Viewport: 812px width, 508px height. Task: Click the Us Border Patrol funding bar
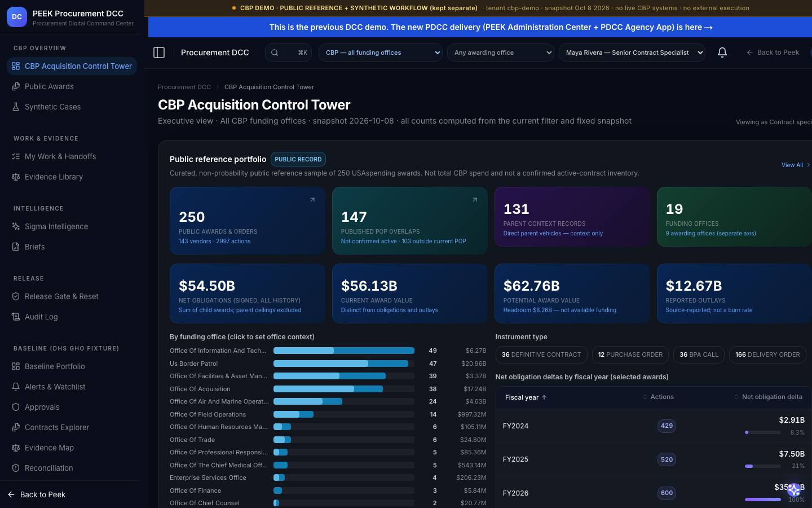point(344,364)
